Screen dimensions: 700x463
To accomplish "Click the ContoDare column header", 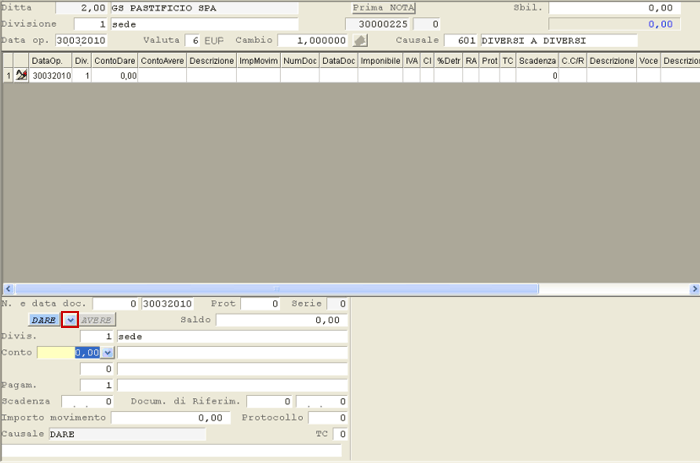I will (x=115, y=61).
